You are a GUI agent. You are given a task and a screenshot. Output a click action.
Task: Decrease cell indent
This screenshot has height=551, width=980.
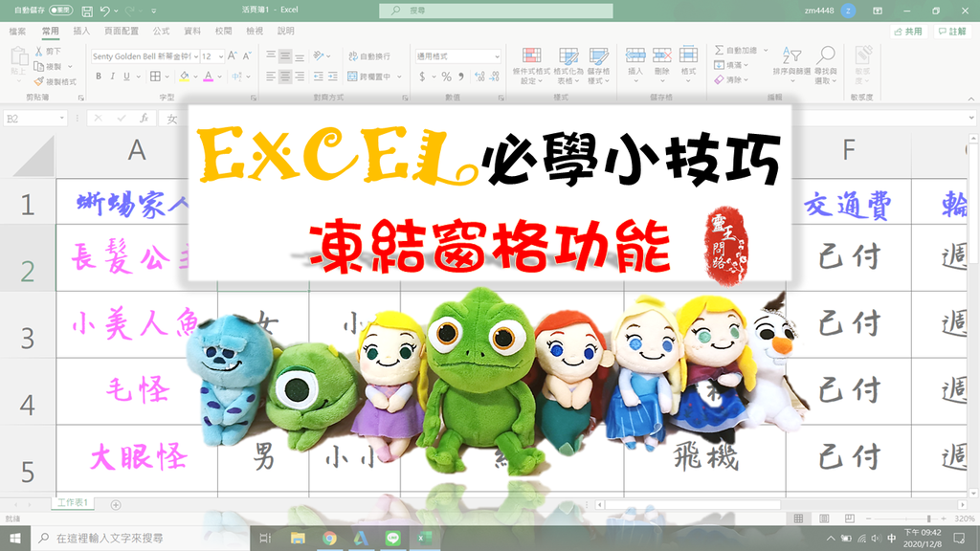[319, 77]
